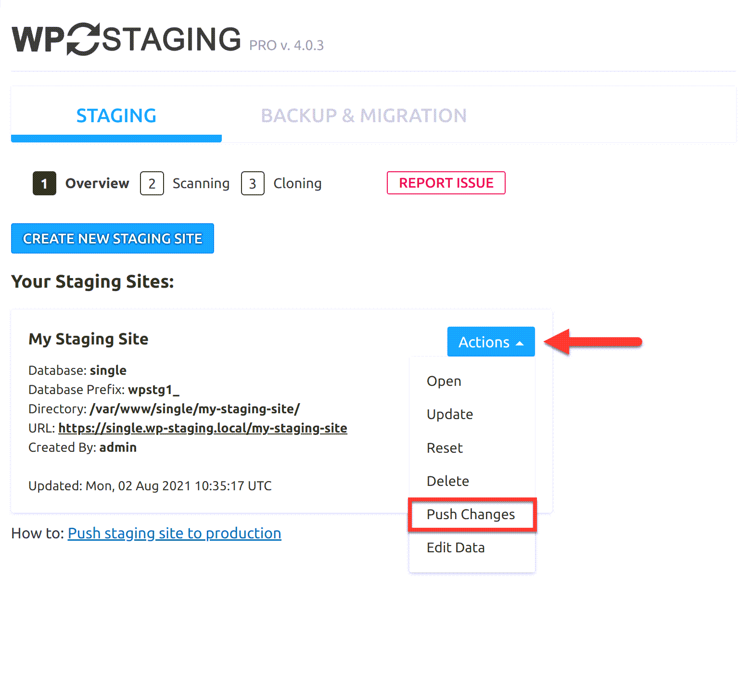Select Reset in the Actions menu
751x700 pixels.
pos(444,447)
